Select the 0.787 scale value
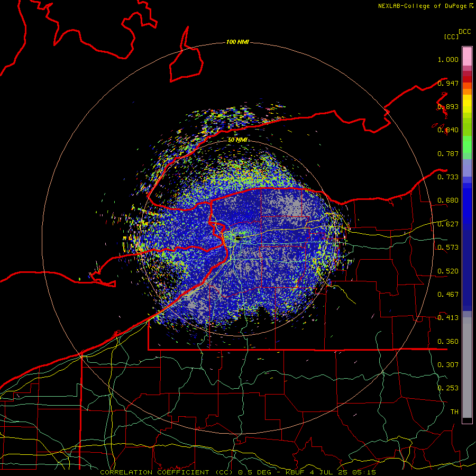 pyautogui.click(x=448, y=153)
